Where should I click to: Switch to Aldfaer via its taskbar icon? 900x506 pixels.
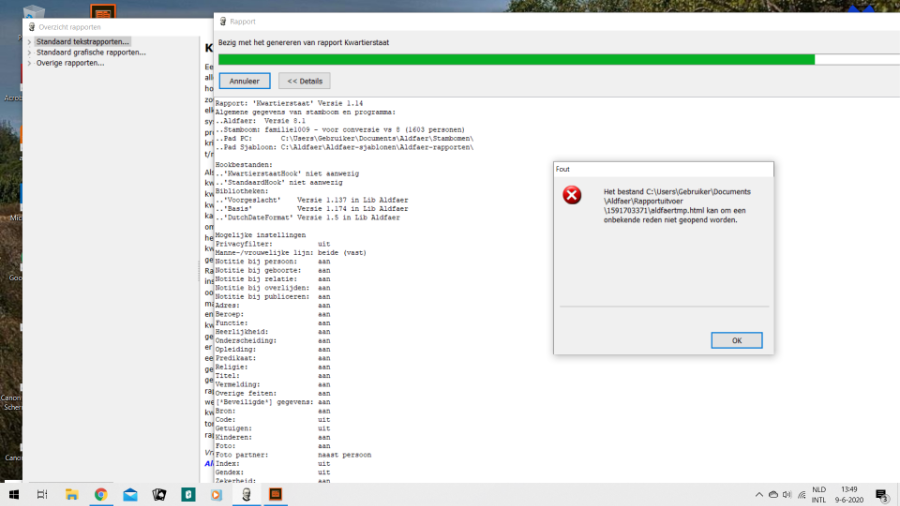pos(246,494)
